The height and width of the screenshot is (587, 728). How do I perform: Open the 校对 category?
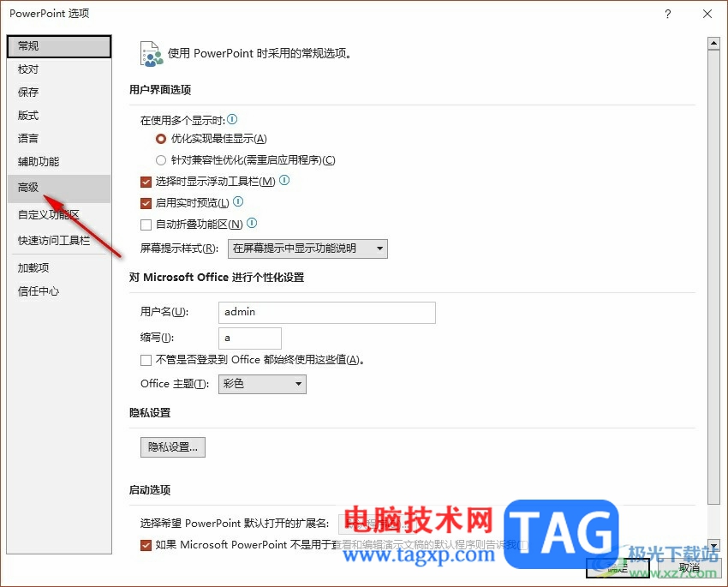coord(59,69)
